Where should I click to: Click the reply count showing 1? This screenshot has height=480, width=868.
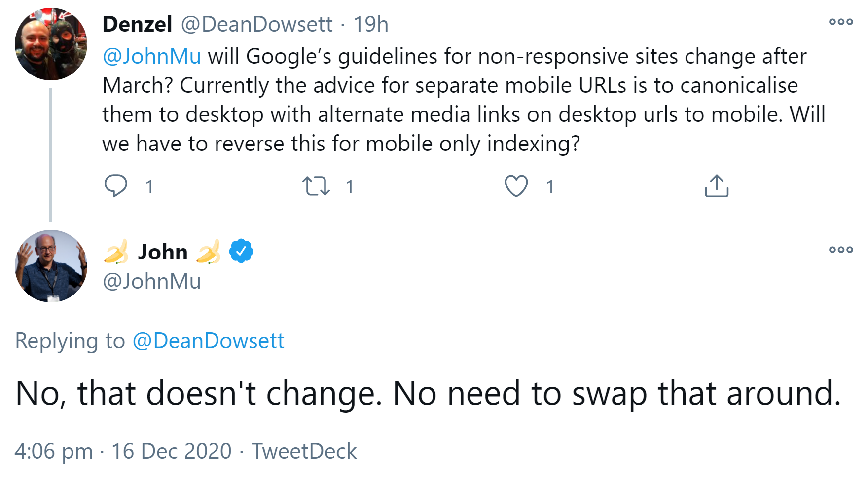[x=149, y=186]
